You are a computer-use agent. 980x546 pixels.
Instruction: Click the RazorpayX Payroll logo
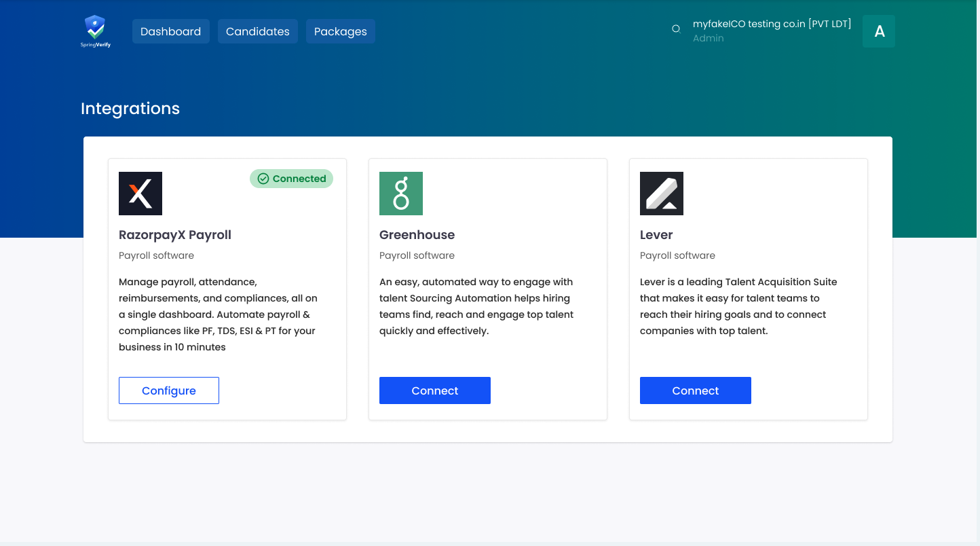click(140, 194)
